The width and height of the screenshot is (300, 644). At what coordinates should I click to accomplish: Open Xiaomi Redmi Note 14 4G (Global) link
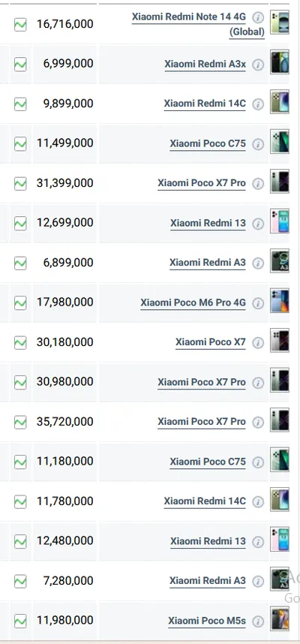coord(198,24)
